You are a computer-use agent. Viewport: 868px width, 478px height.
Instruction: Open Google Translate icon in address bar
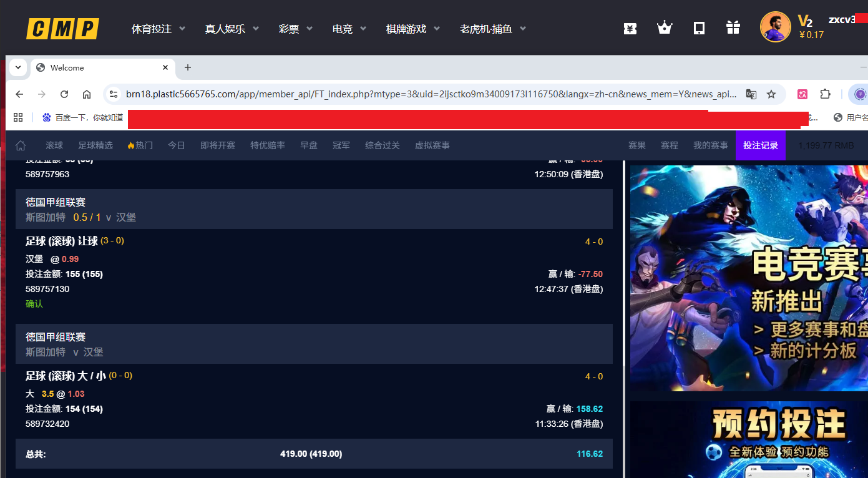click(751, 94)
